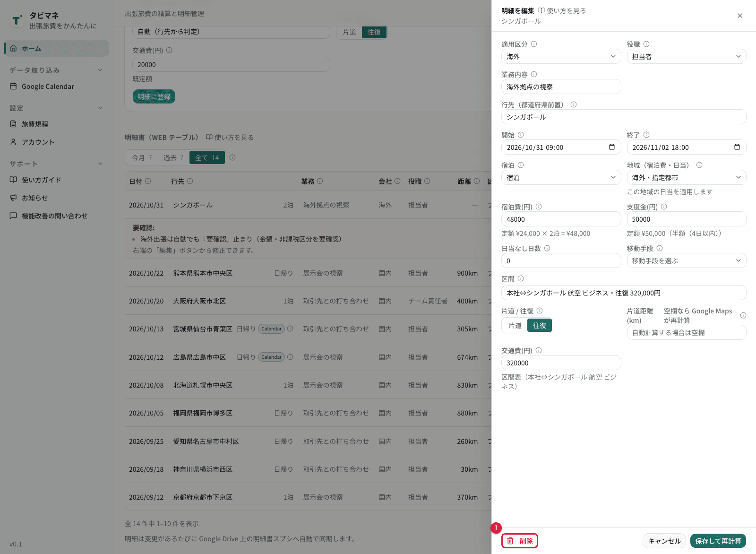Click info icon next to 宿泊費(円)
Screen dimensions: 756x554
pos(539,207)
